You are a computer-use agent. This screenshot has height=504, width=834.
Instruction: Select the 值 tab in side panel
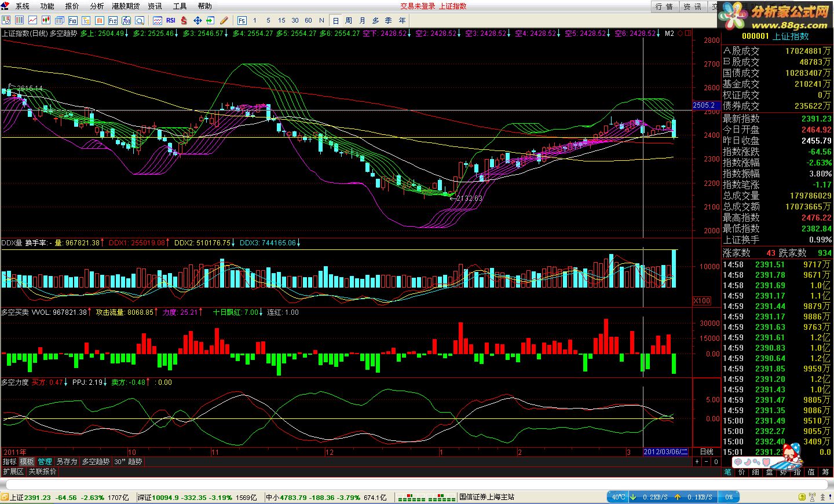[x=811, y=472]
